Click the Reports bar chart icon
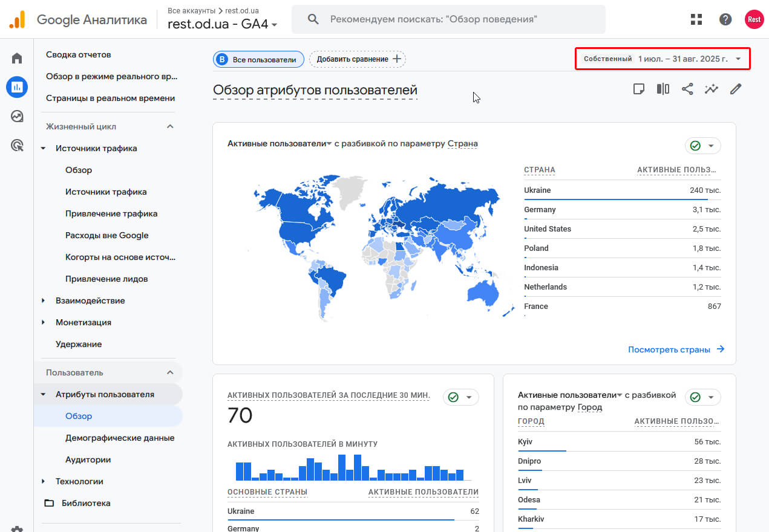 [17, 87]
